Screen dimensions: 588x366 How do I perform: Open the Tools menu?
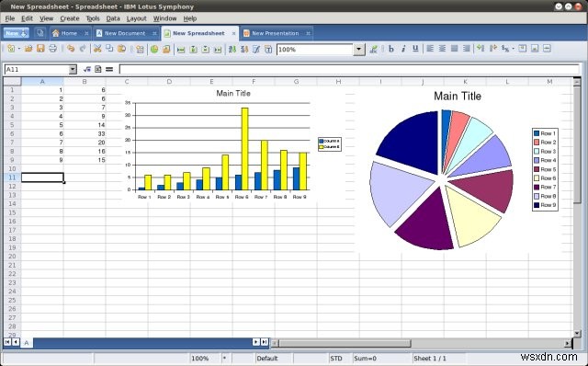(93, 18)
